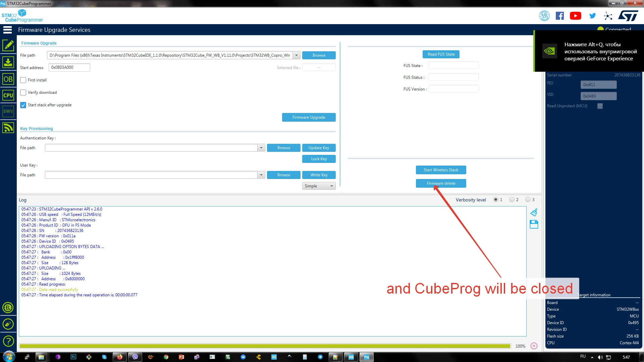Open Telegram from the taskbar

[x=320, y=357]
